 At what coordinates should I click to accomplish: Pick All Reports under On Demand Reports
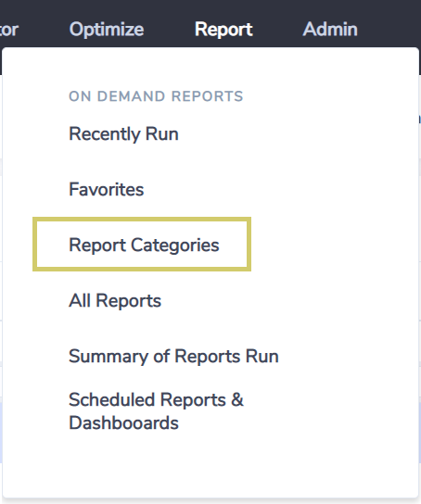(x=115, y=301)
